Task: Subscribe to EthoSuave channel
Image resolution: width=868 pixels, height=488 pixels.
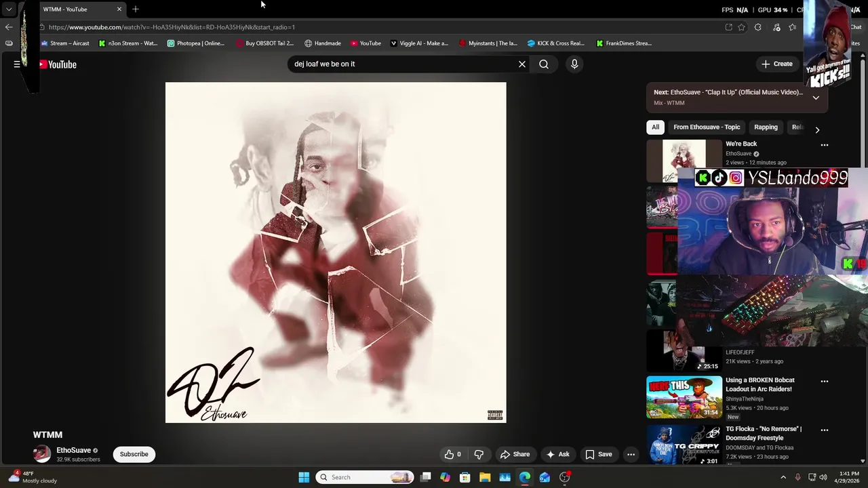Action: (134, 454)
